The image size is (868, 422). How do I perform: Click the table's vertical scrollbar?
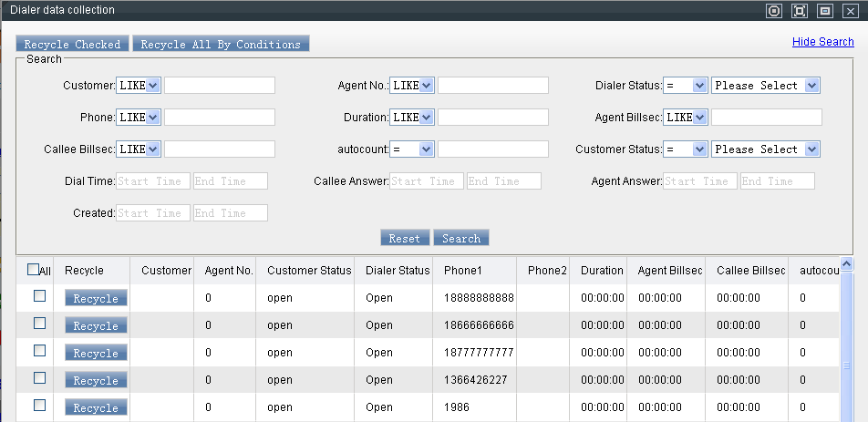click(x=846, y=346)
